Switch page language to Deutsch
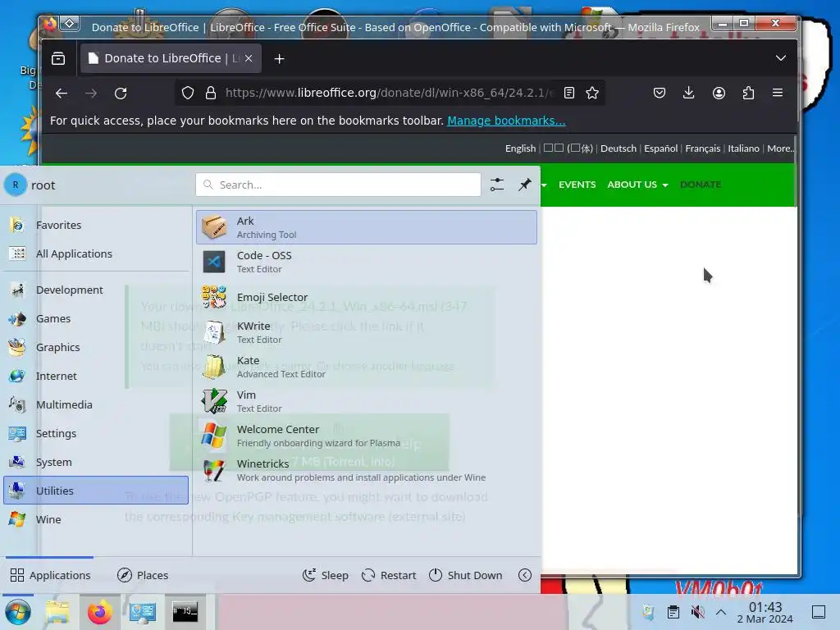Viewport: 840px width, 630px height. 619,148
